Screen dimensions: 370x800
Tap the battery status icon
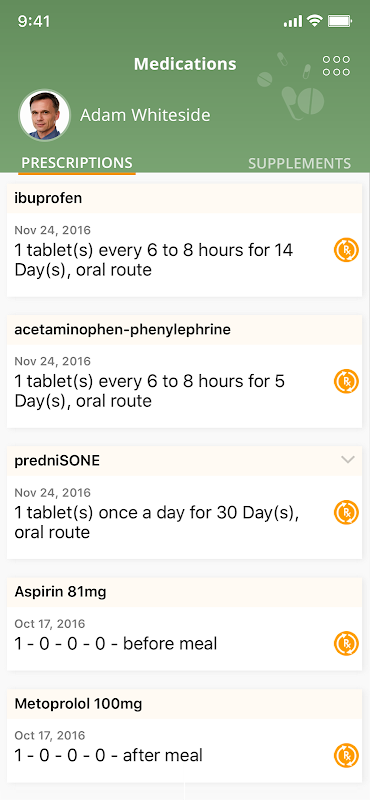(x=340, y=21)
